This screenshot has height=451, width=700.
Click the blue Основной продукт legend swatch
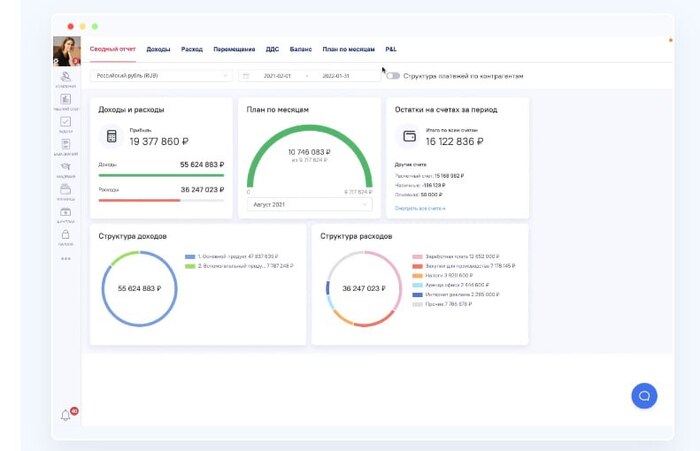point(190,256)
